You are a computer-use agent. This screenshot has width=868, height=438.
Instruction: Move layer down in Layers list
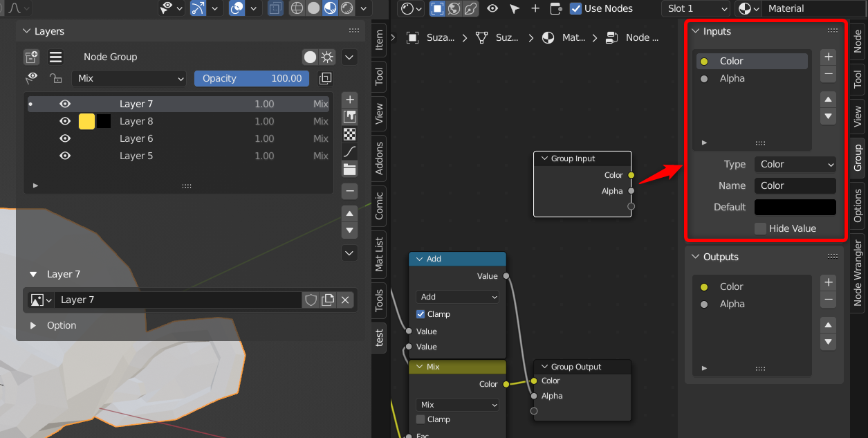350,230
